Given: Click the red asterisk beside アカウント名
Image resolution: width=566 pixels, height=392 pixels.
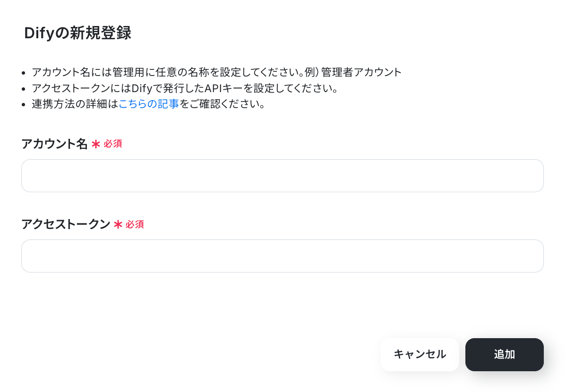Looking at the screenshot, I should pyautogui.click(x=95, y=145).
